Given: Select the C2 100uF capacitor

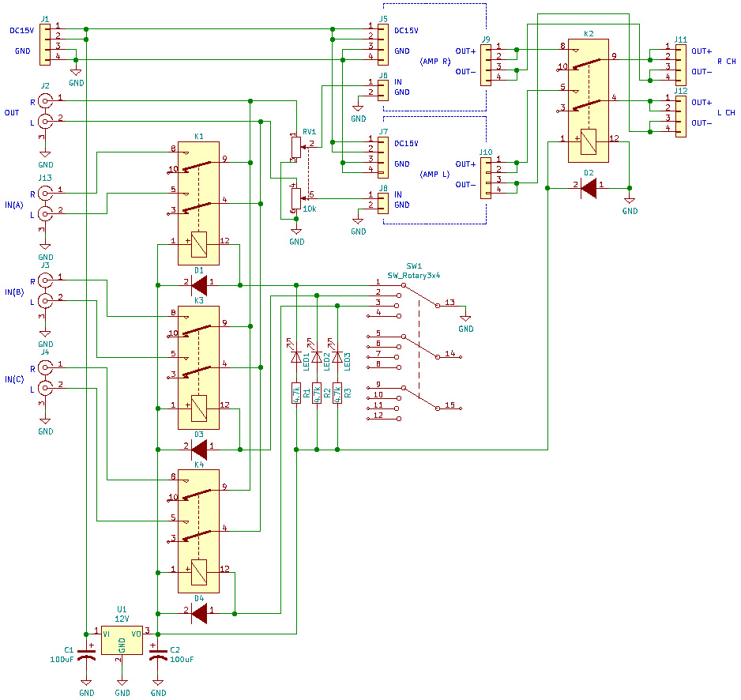Looking at the screenshot, I should coord(158,651).
